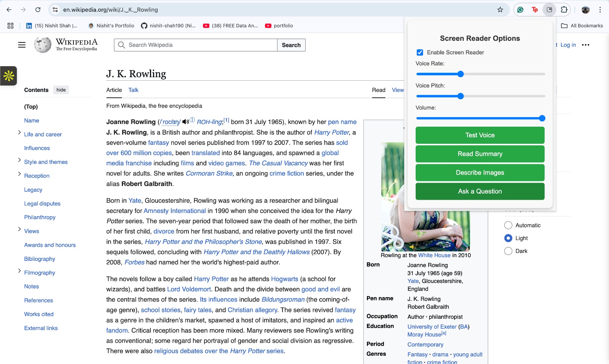This screenshot has width=609, height=364.
Task: Open the GitHub nishit-shah190 bookmark
Action: (x=168, y=25)
